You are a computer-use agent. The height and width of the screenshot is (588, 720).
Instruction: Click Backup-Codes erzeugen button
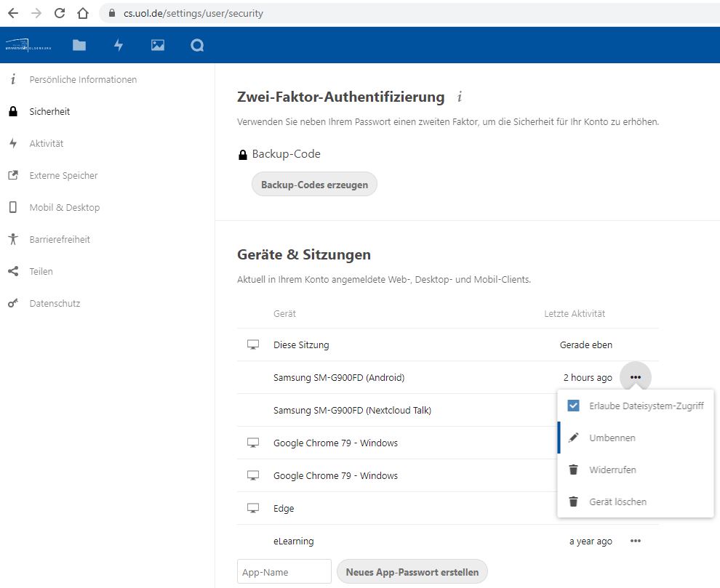point(314,185)
